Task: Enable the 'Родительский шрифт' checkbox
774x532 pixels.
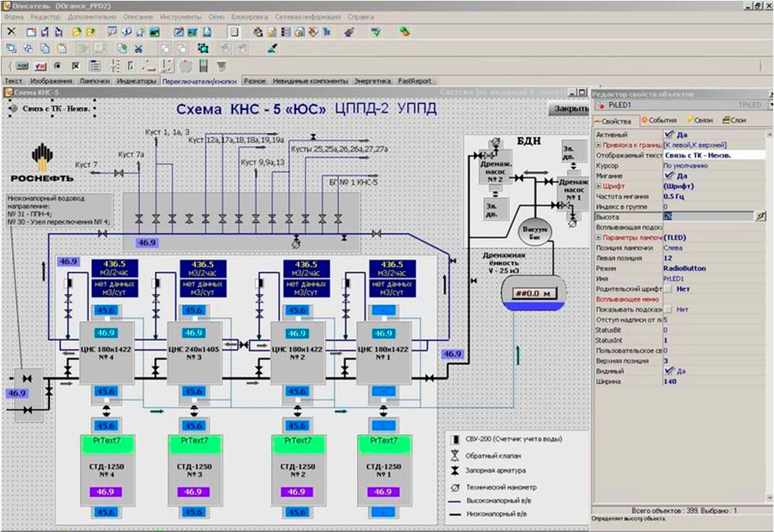Action: (669, 288)
